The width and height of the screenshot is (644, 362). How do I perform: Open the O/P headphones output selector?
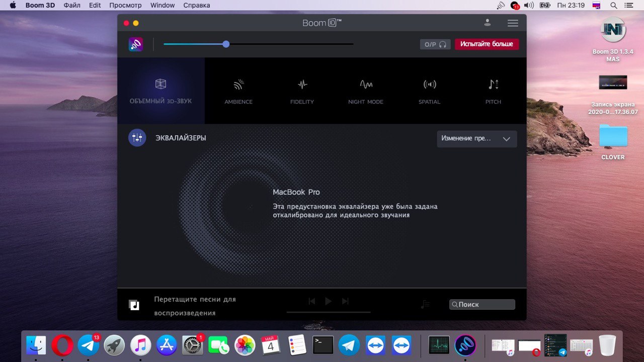[x=435, y=44]
